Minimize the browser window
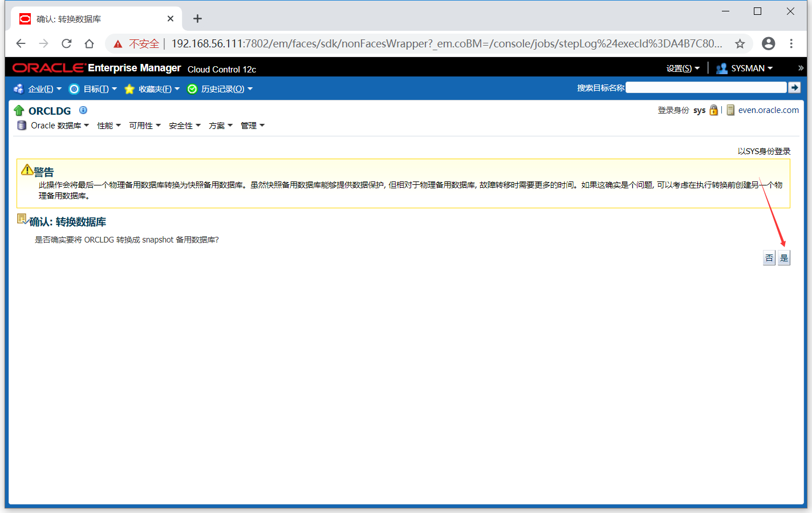The image size is (812, 513). coord(725,11)
